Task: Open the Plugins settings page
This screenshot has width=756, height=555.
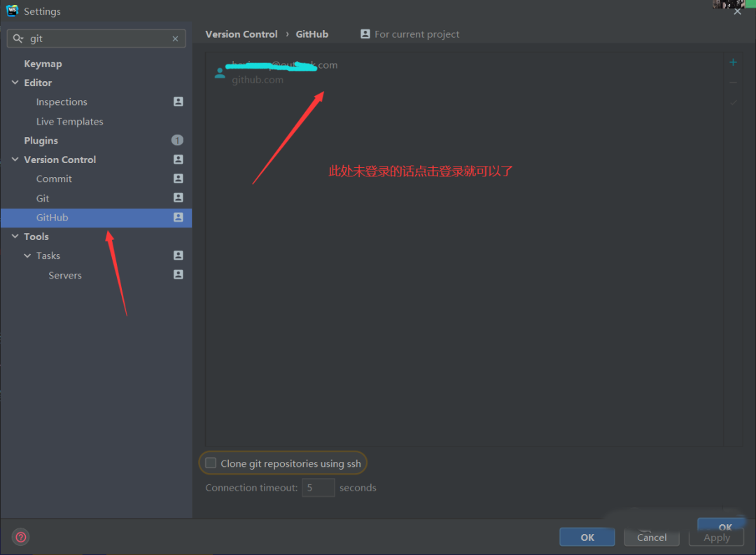Action: point(41,140)
